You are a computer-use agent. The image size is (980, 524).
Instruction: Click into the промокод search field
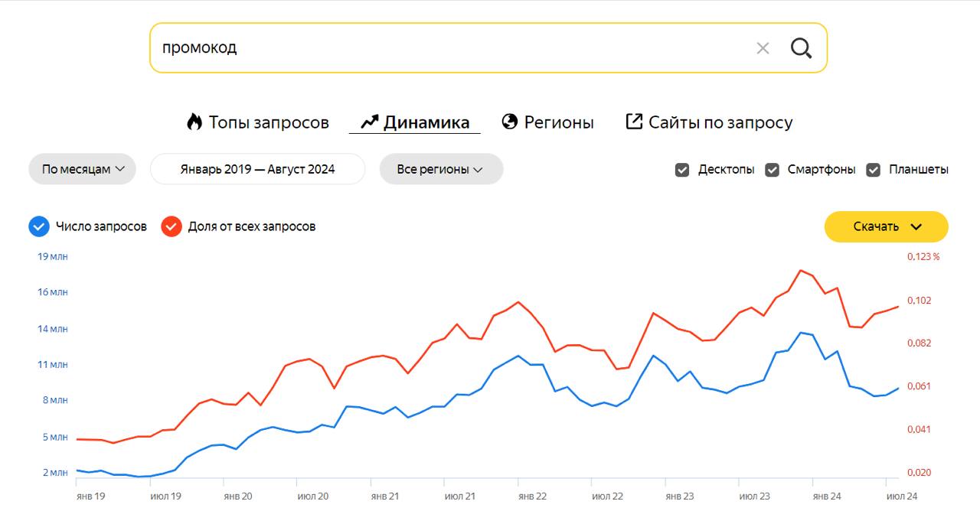(444, 47)
